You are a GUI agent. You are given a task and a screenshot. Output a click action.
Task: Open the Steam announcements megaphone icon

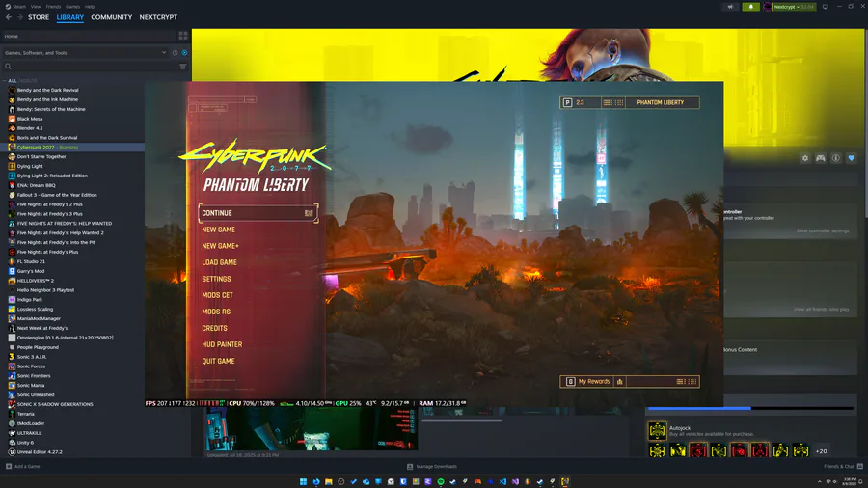pos(730,7)
